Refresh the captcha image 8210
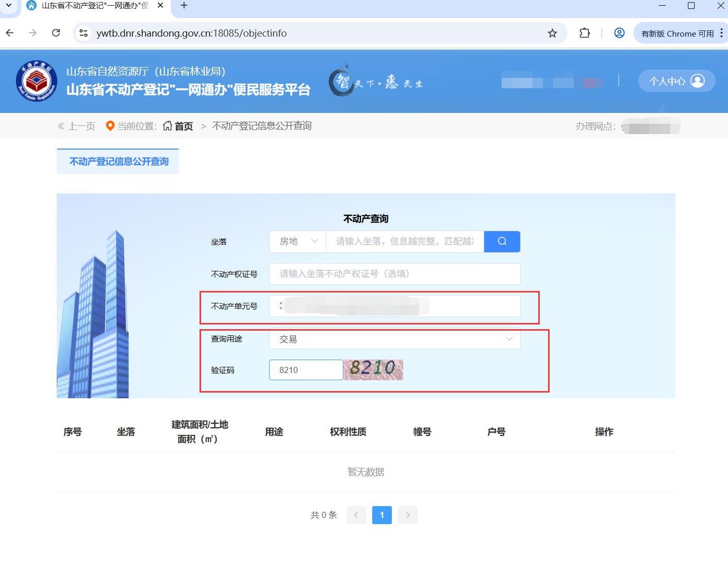 [x=373, y=369]
